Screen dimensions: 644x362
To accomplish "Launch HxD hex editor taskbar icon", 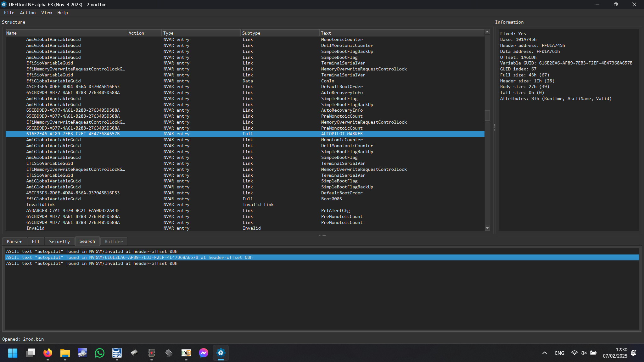I will [x=186, y=353].
